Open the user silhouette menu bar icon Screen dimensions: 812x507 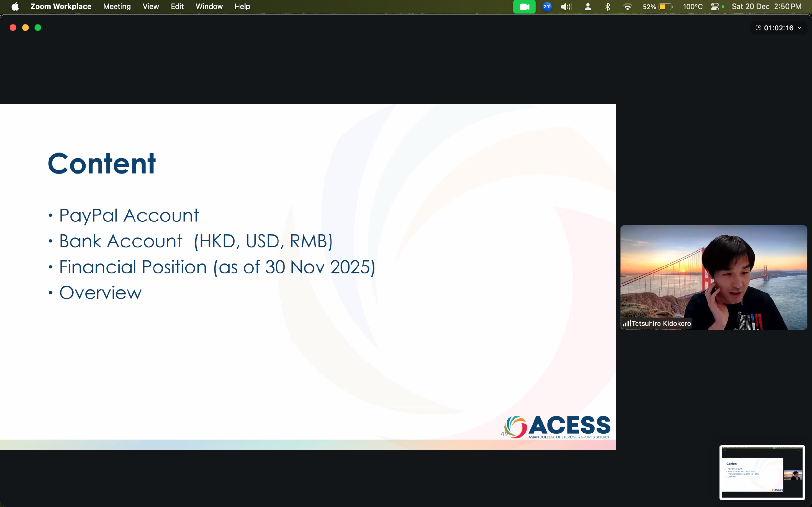[x=587, y=7]
